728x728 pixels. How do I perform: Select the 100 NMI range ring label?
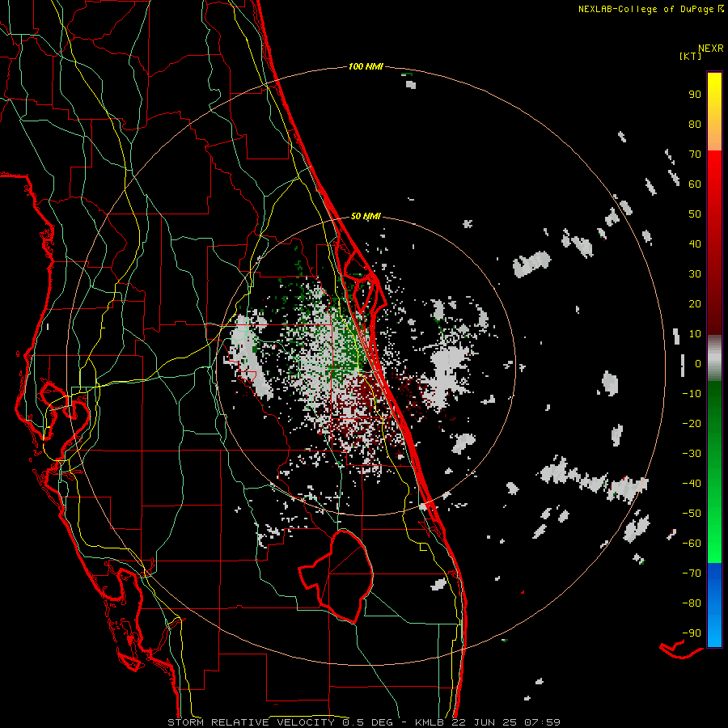366,67
